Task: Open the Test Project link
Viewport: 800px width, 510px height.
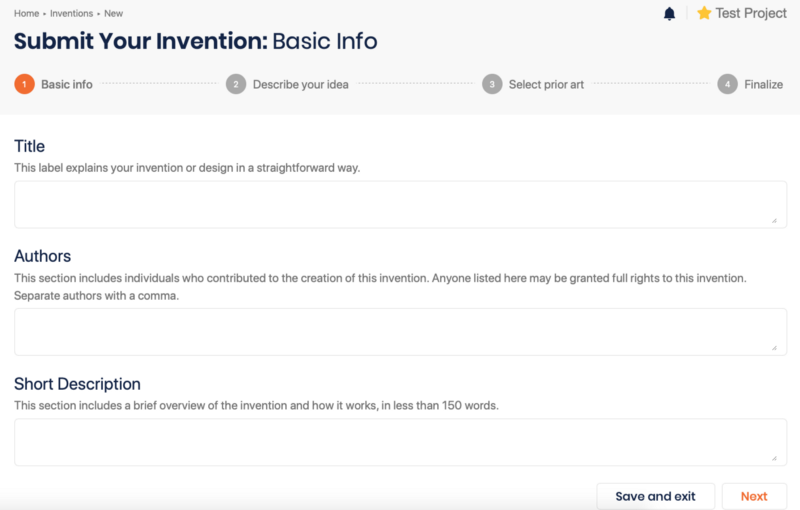Action: tap(751, 13)
